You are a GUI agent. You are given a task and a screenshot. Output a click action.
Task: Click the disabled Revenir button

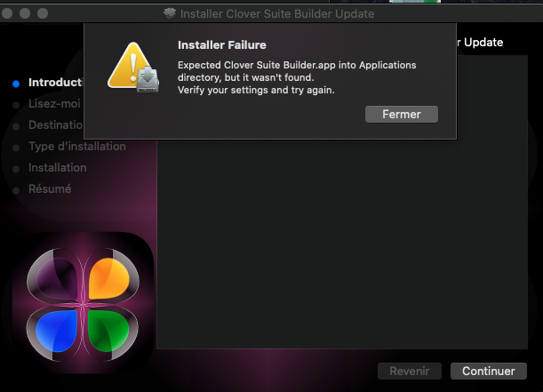coord(410,371)
